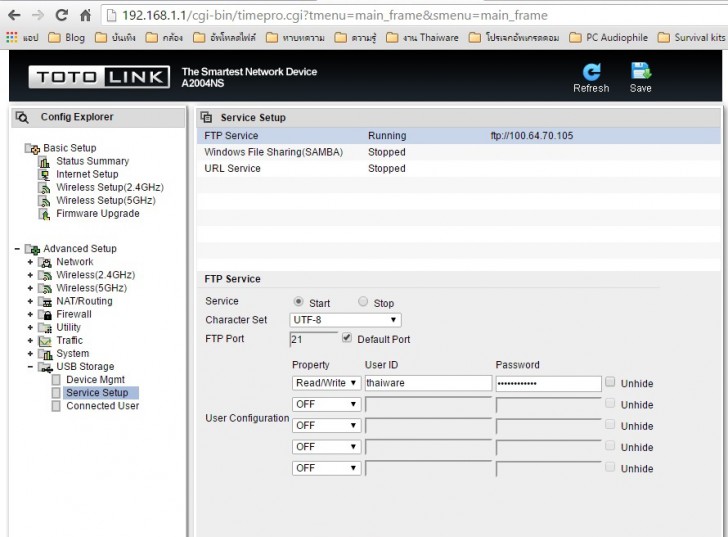Click the System tree icon
728x537 pixels.
(x=45, y=354)
